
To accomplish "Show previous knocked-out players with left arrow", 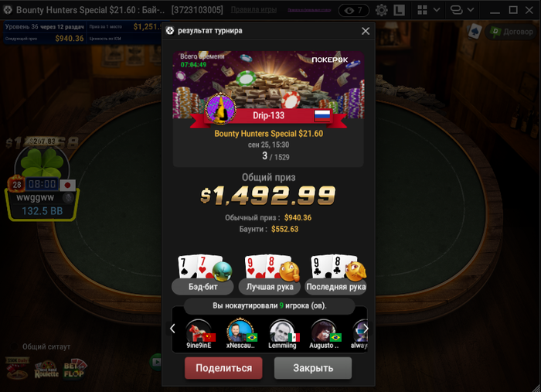I will [172, 329].
